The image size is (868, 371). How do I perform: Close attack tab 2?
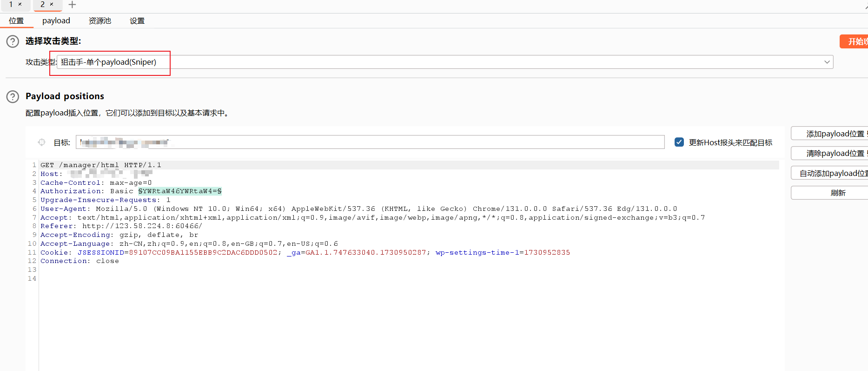[52, 4]
